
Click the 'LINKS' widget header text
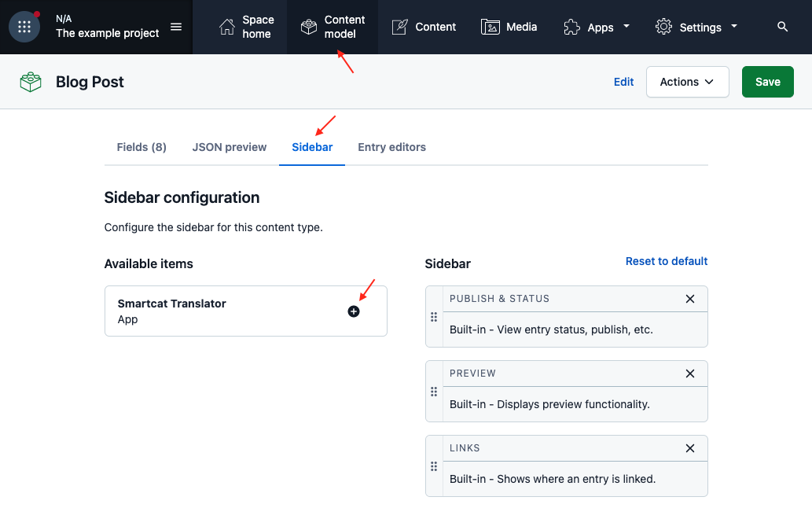[465, 448]
